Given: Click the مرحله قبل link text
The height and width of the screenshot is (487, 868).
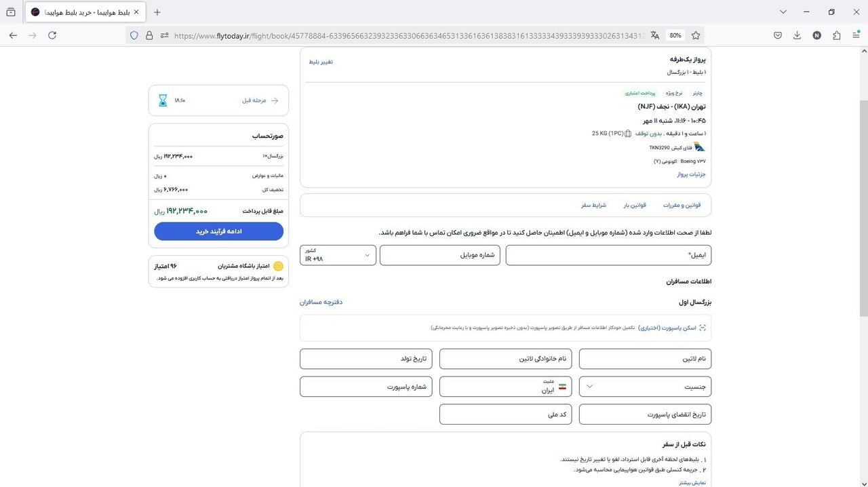Looking at the screenshot, I should pyautogui.click(x=254, y=100).
